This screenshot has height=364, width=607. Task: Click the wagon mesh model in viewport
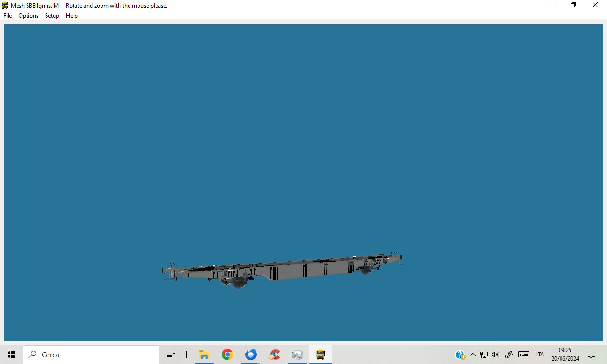point(282,271)
